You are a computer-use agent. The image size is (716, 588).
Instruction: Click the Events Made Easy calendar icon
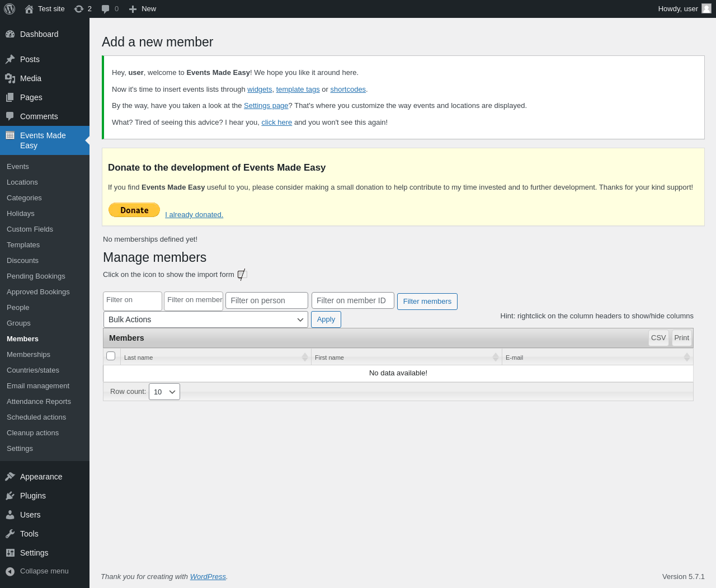[10, 135]
